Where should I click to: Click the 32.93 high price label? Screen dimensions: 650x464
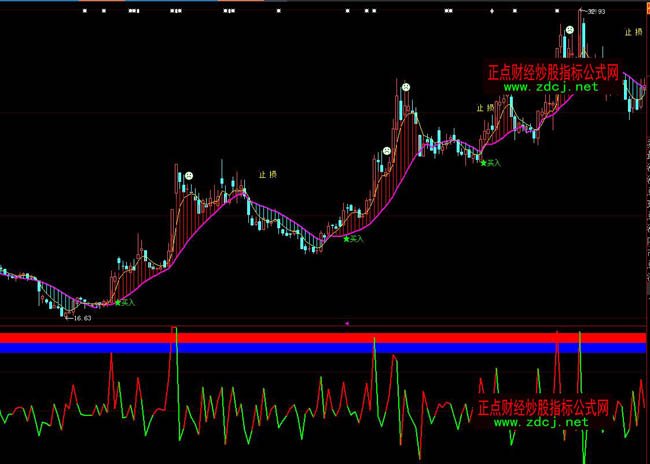(597, 12)
